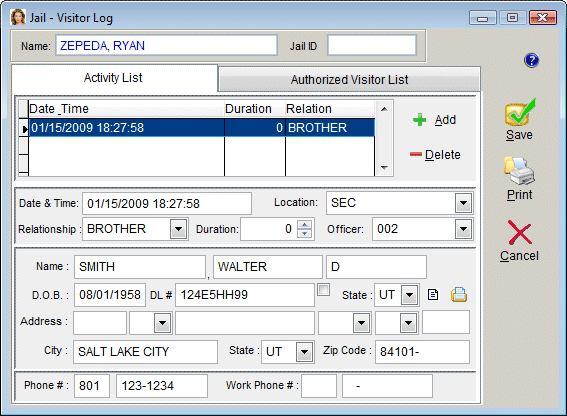Click the inmate Name field ZEPEDA, RYAN
The width and height of the screenshot is (567, 416).
pyautogui.click(x=166, y=46)
